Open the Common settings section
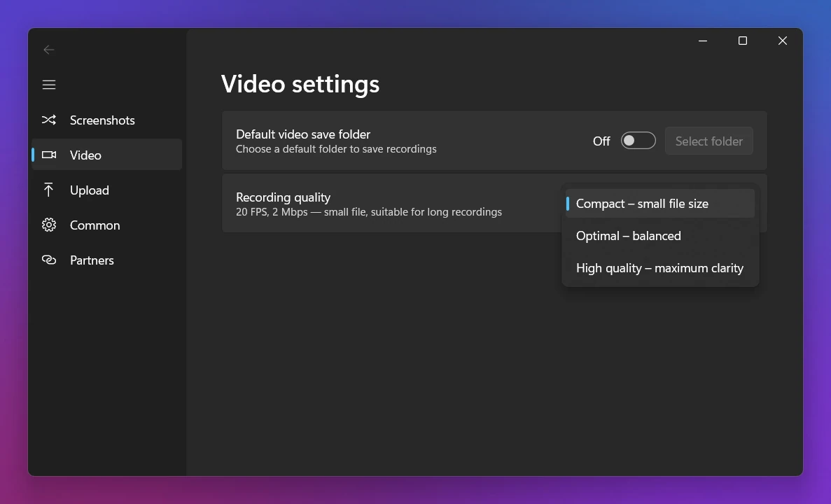Image resolution: width=831 pixels, height=504 pixels. tap(107, 225)
